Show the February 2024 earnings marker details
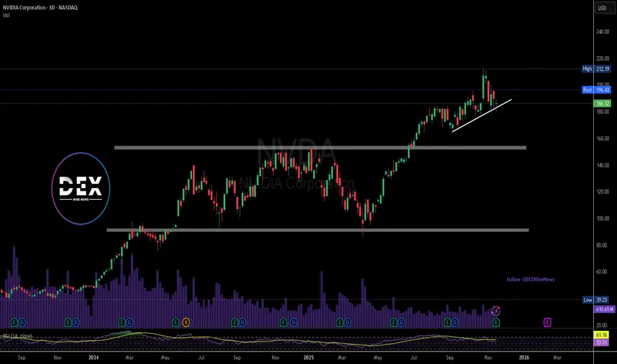 click(122, 323)
